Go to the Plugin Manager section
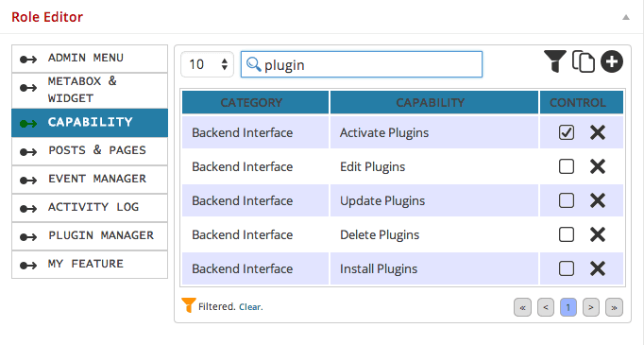The width and height of the screenshot is (644, 345). click(x=90, y=236)
